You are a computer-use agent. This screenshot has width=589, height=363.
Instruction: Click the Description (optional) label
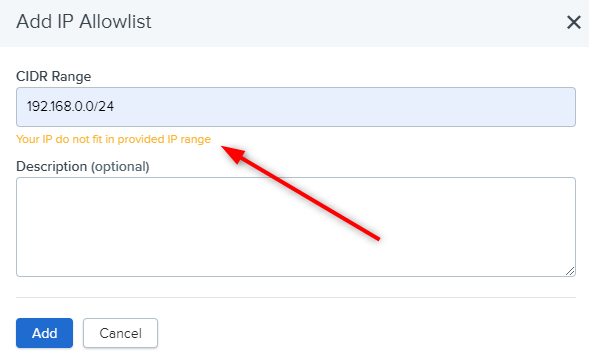[x=83, y=166]
